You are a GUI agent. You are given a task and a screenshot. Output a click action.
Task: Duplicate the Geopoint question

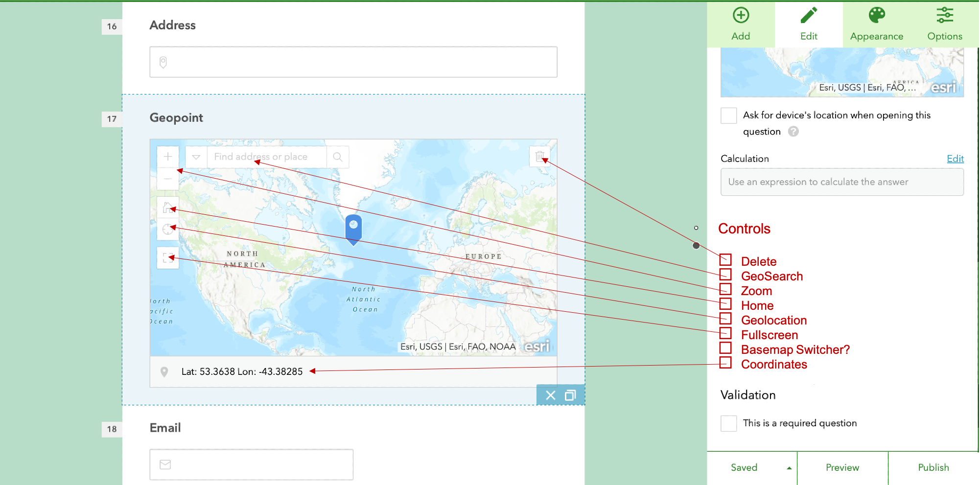click(570, 394)
